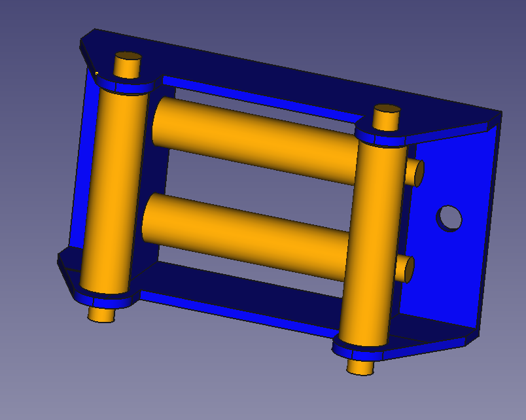Select the circular hole in the right plate
The width and height of the screenshot is (526, 420).
click(449, 219)
